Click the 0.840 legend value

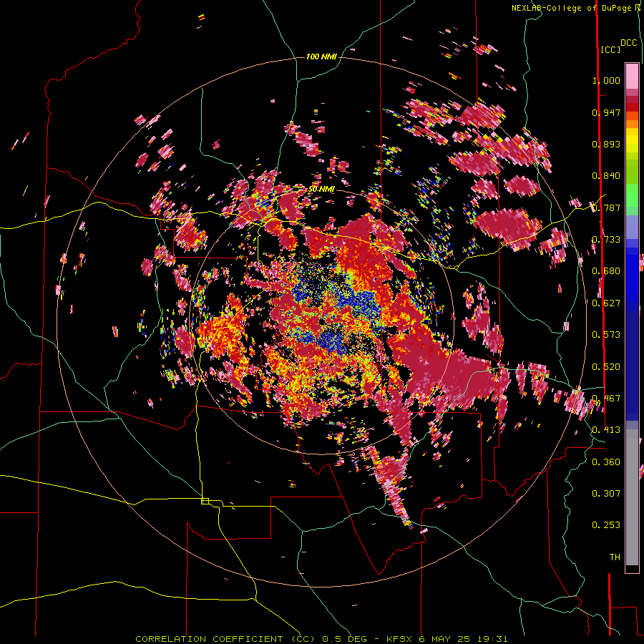coord(606,176)
